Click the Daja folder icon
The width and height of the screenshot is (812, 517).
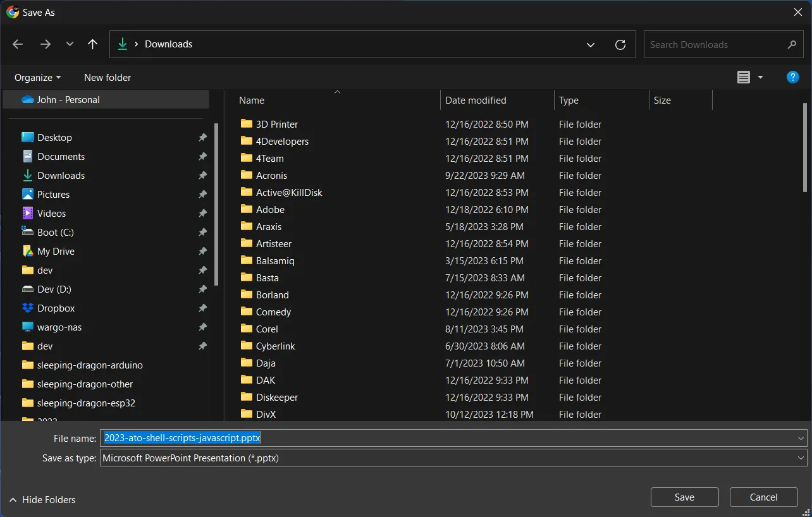coord(247,363)
